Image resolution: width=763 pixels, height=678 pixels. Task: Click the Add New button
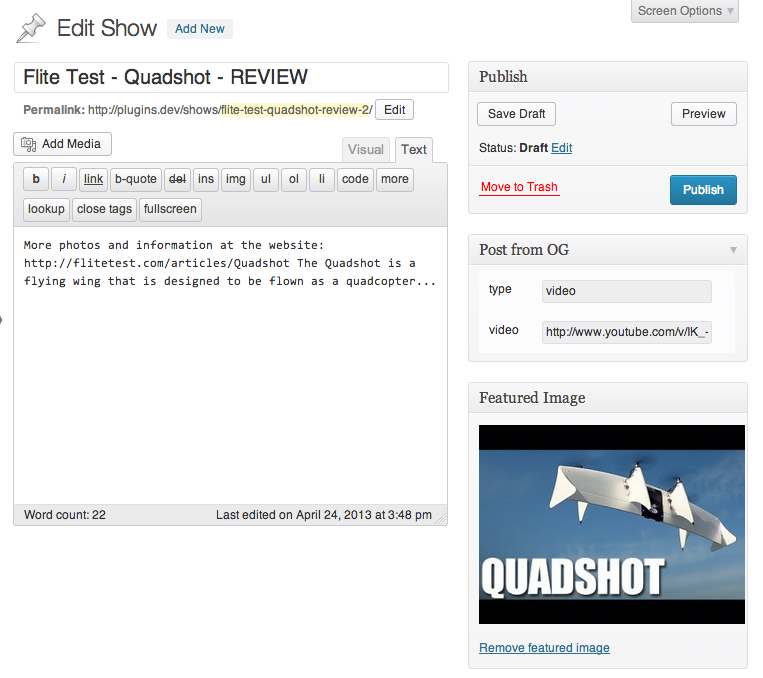pos(200,29)
